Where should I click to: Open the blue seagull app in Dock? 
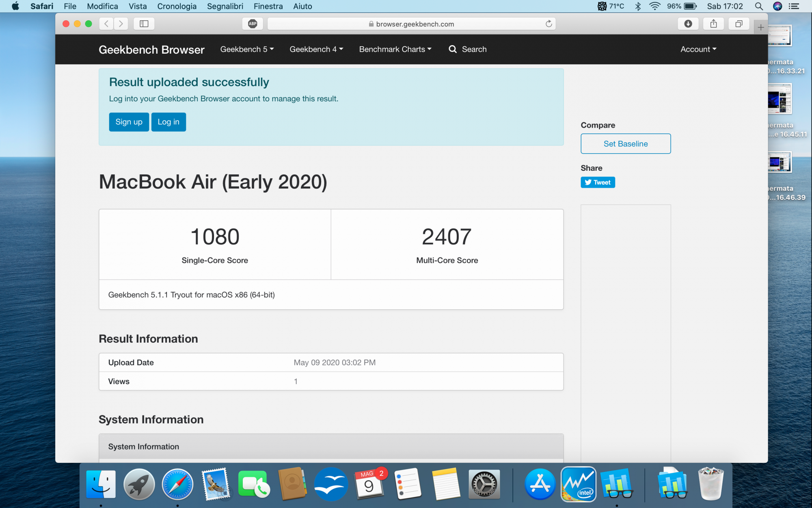pos(330,484)
